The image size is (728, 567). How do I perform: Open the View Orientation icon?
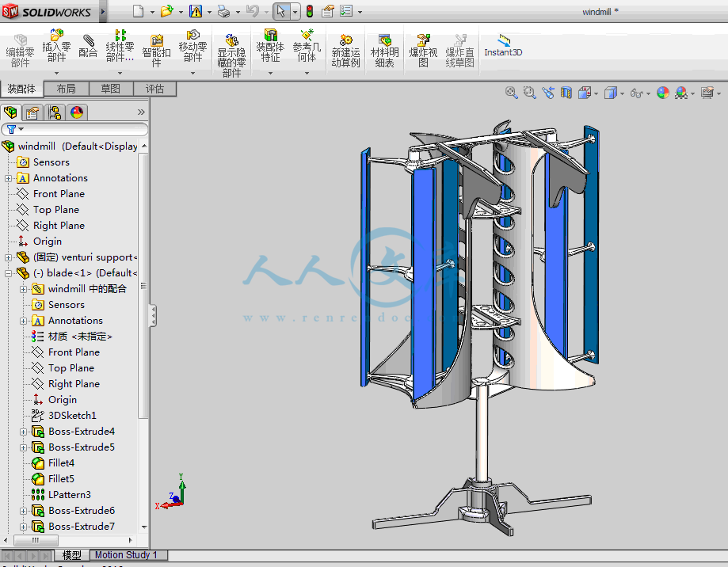(x=585, y=93)
